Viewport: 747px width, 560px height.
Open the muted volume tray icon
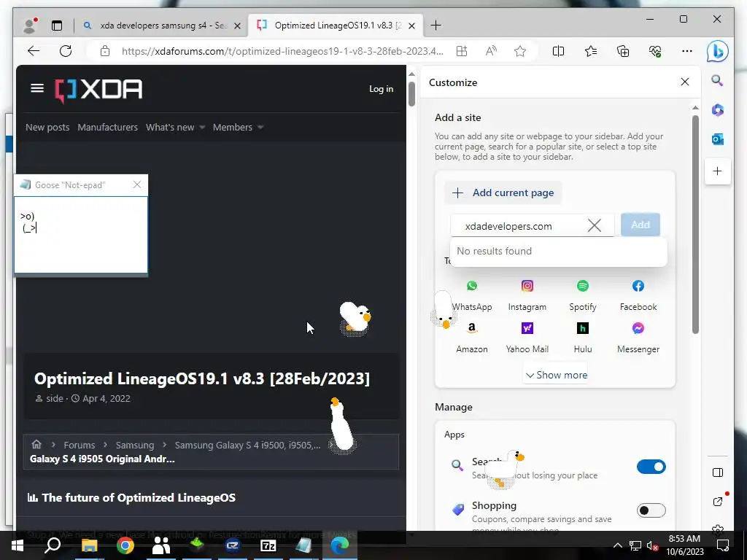coord(652,545)
